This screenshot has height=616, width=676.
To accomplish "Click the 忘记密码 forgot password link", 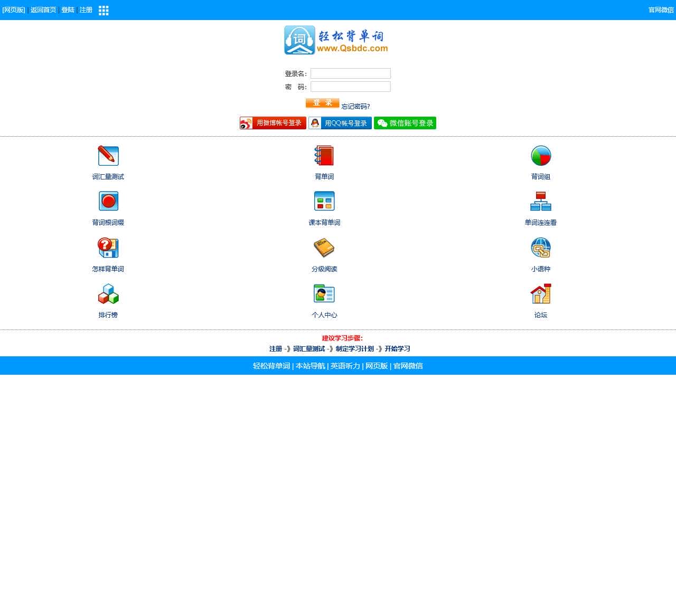I will point(355,106).
